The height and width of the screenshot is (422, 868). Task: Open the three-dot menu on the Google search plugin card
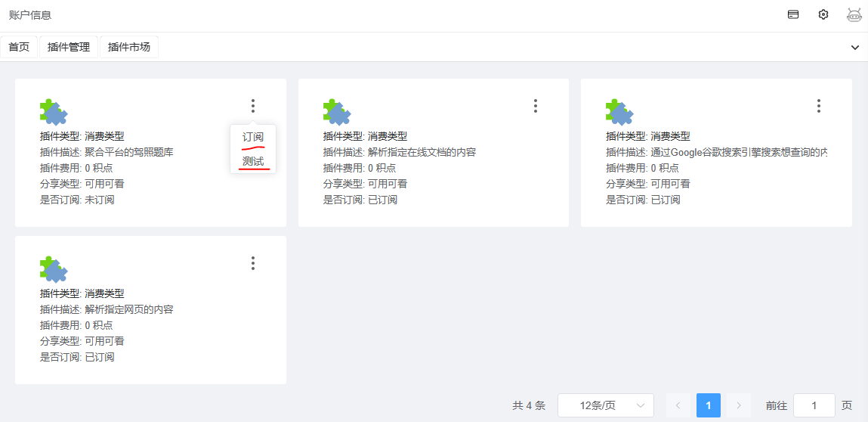(818, 106)
